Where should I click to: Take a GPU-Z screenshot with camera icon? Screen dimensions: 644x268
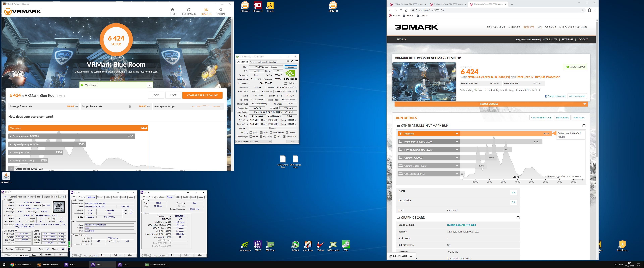pyautogui.click(x=288, y=61)
